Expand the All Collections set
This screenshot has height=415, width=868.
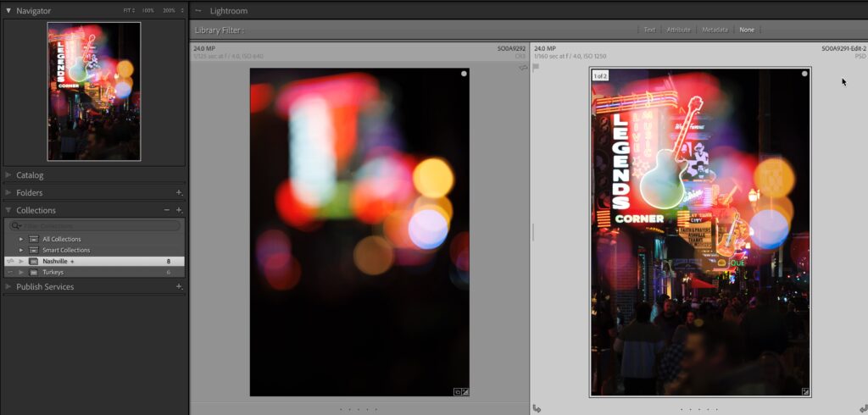(21, 239)
